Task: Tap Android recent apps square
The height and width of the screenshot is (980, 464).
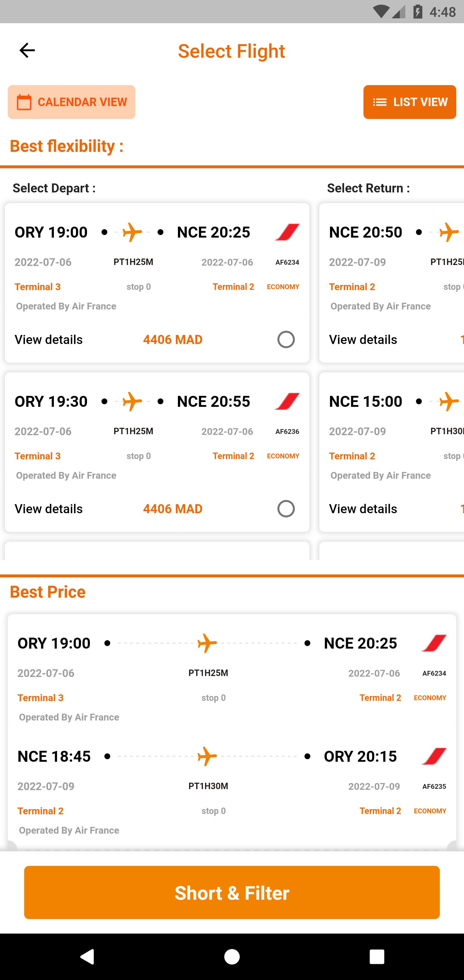Action: point(377,956)
